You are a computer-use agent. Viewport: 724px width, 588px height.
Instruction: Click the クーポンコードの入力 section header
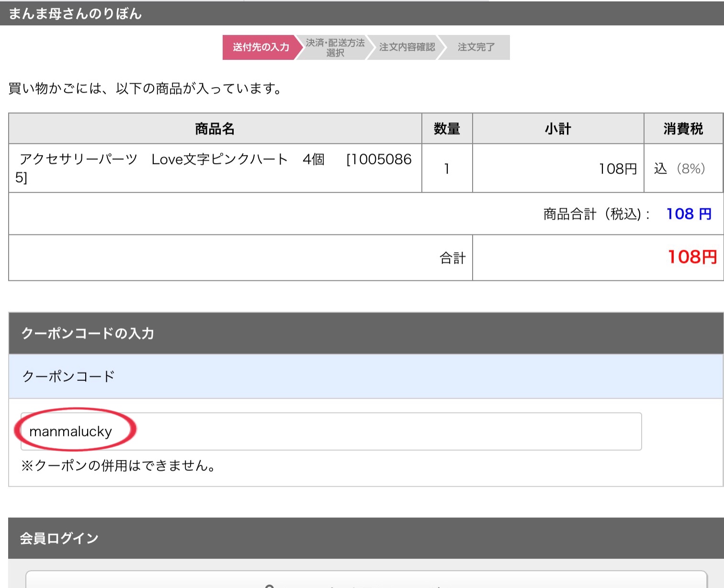pos(88,333)
